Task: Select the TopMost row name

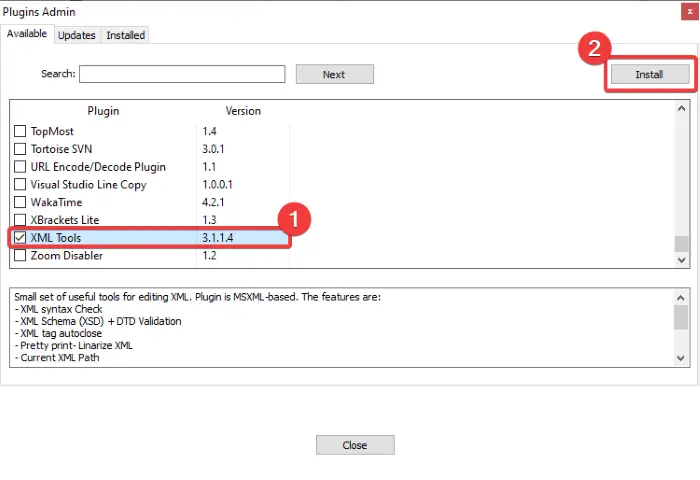Action: [52, 131]
